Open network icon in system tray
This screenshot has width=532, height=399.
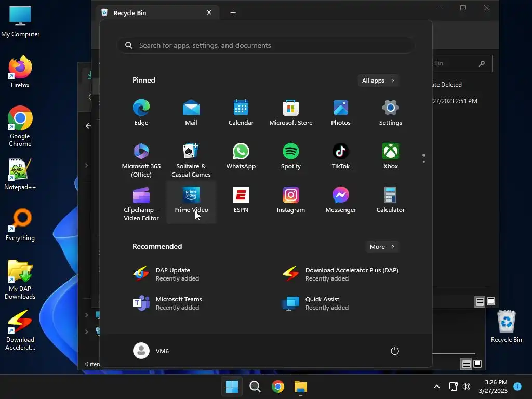(x=453, y=387)
